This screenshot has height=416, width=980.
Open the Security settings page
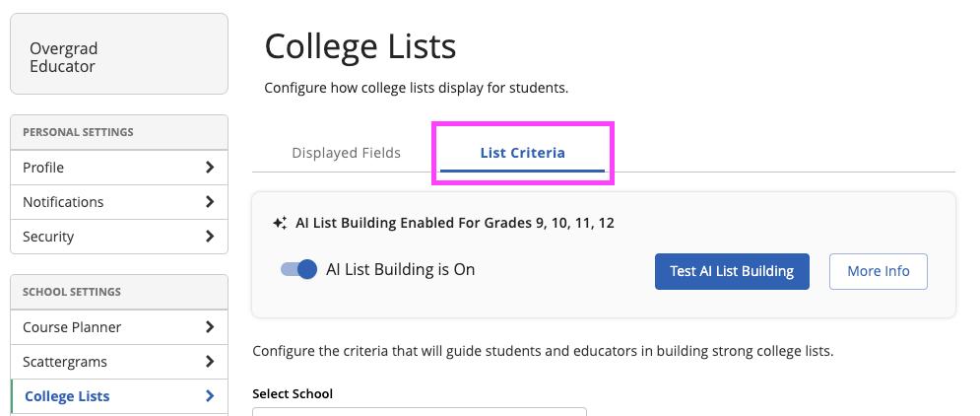48,237
